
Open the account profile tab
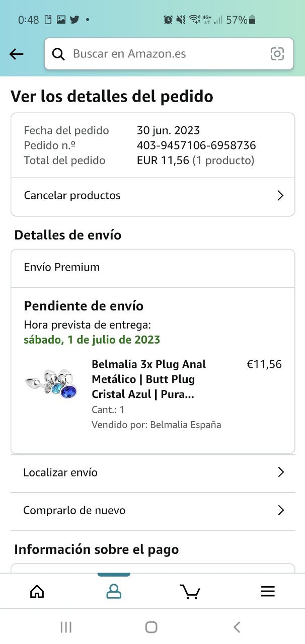tap(114, 591)
